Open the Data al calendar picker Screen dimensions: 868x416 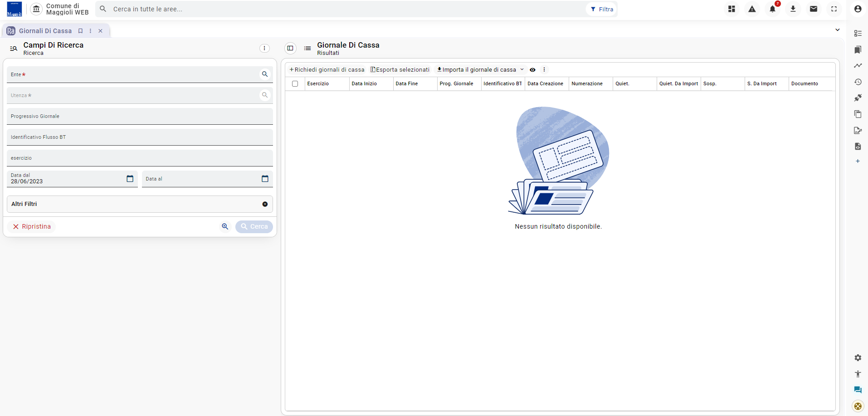[265, 179]
